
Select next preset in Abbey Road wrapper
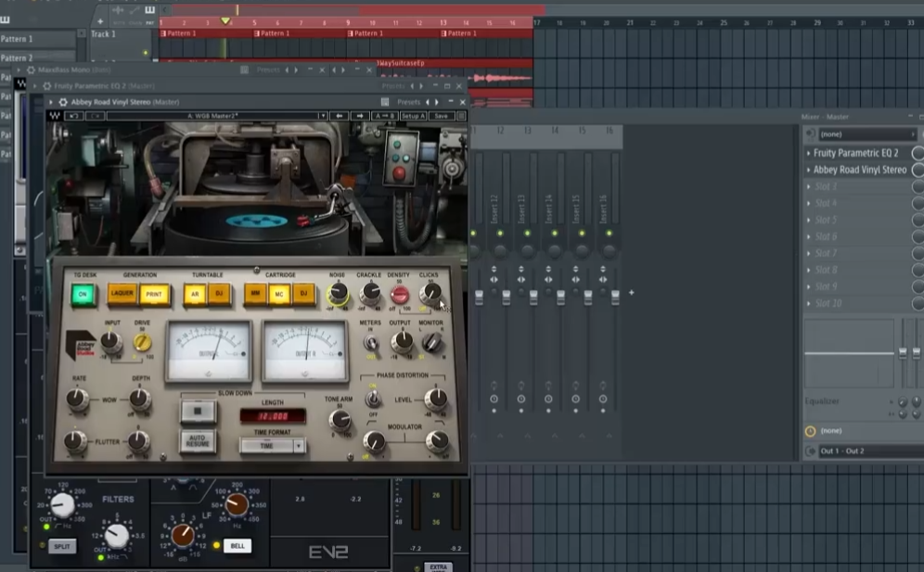point(437,102)
